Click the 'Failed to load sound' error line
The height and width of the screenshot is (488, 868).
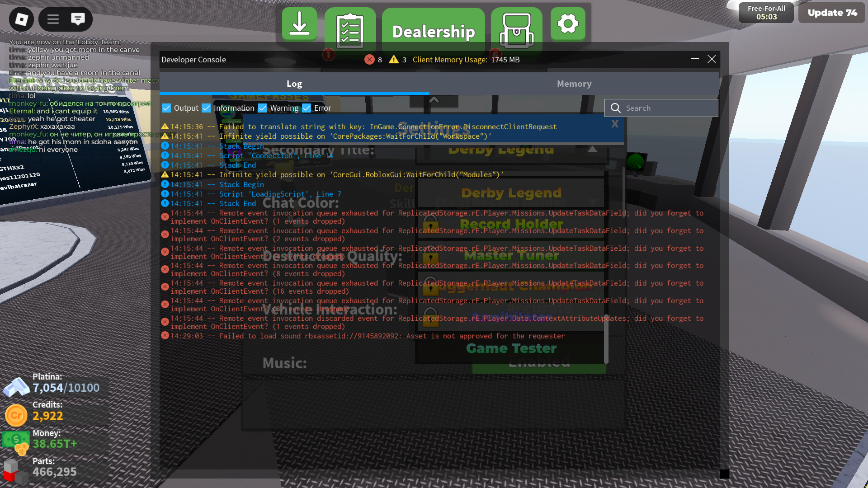pyautogui.click(x=363, y=336)
